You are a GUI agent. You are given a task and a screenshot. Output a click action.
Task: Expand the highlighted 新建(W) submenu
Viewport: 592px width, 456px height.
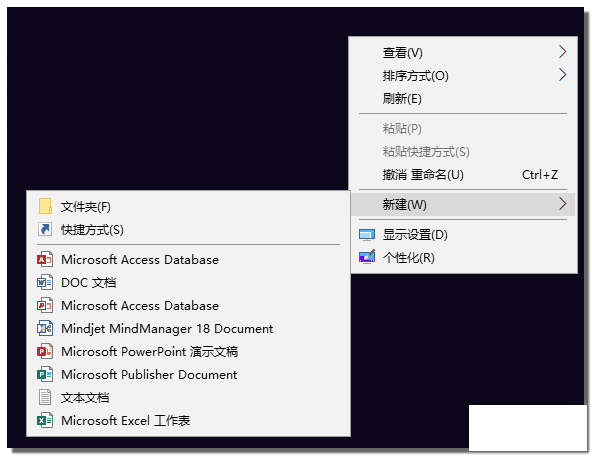coord(463,204)
